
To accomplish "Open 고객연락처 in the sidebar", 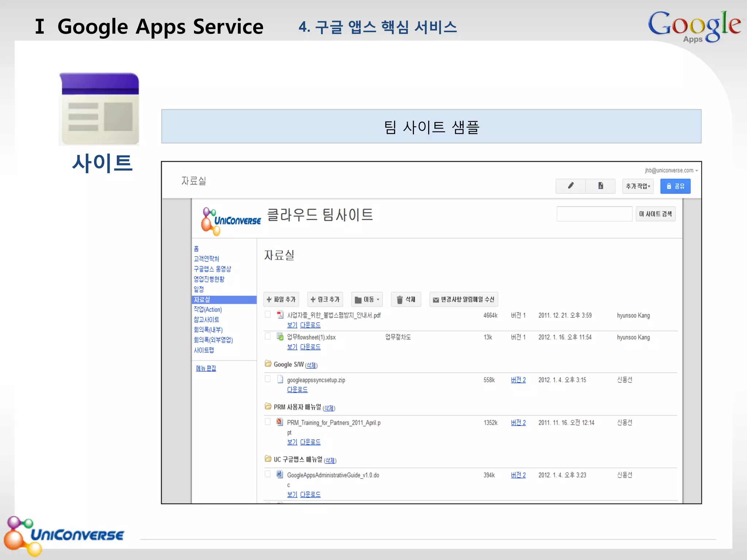I will tap(206, 258).
